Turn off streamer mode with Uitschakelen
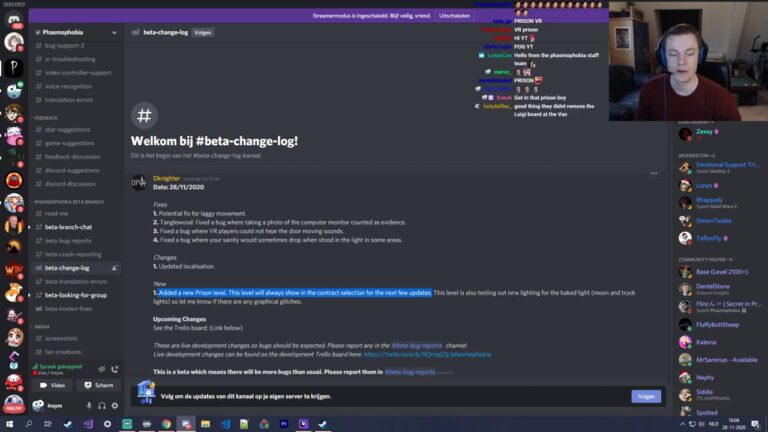 (x=454, y=16)
